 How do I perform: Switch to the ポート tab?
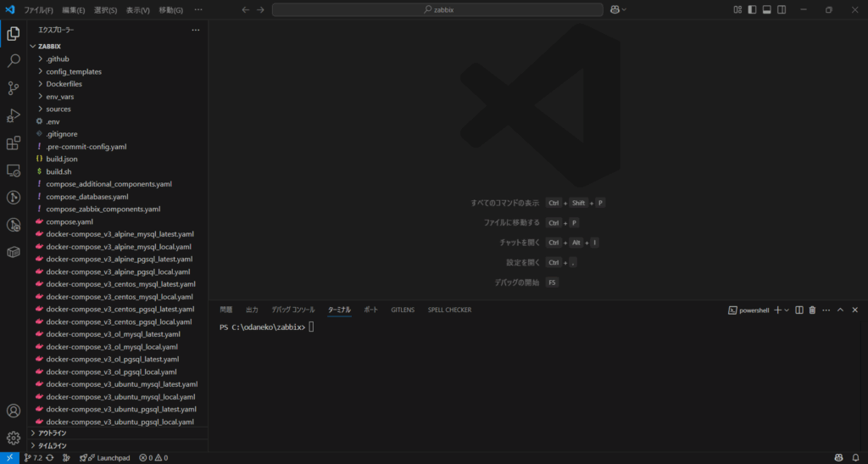click(x=370, y=310)
